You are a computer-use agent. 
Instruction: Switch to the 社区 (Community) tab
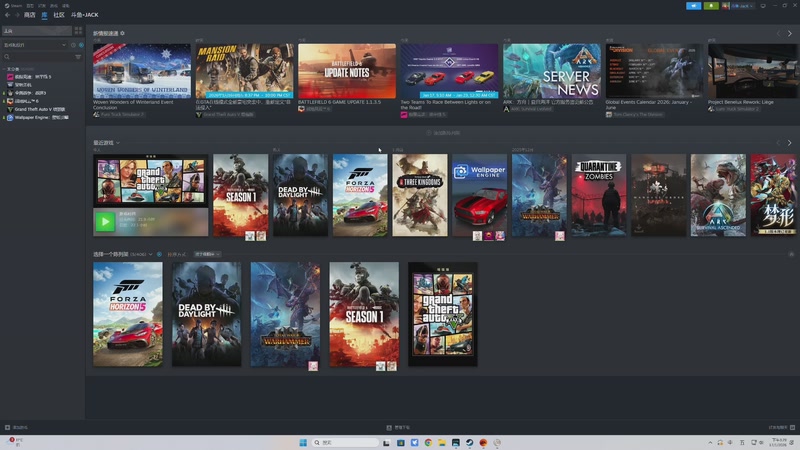pyautogui.click(x=59, y=15)
